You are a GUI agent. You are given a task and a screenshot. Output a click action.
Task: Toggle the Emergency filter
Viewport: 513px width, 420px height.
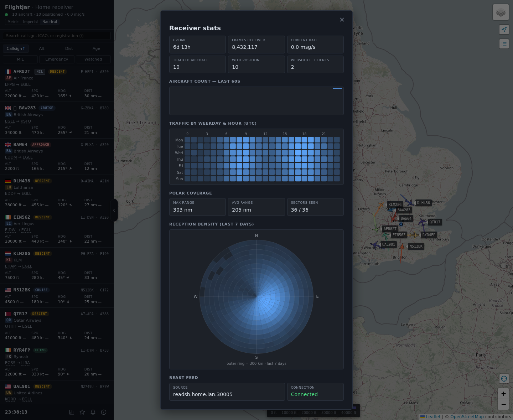coord(57,59)
